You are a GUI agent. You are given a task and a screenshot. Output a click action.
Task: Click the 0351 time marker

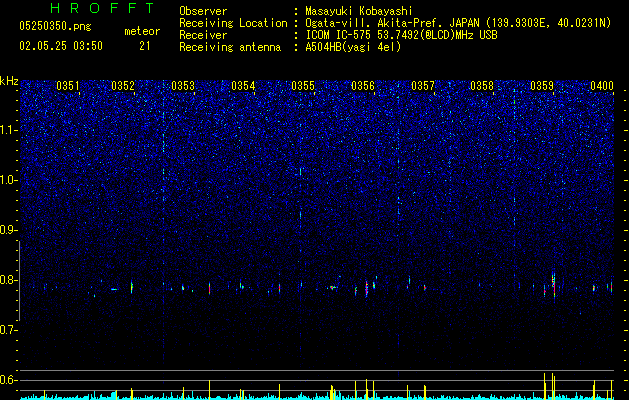[x=67, y=86]
